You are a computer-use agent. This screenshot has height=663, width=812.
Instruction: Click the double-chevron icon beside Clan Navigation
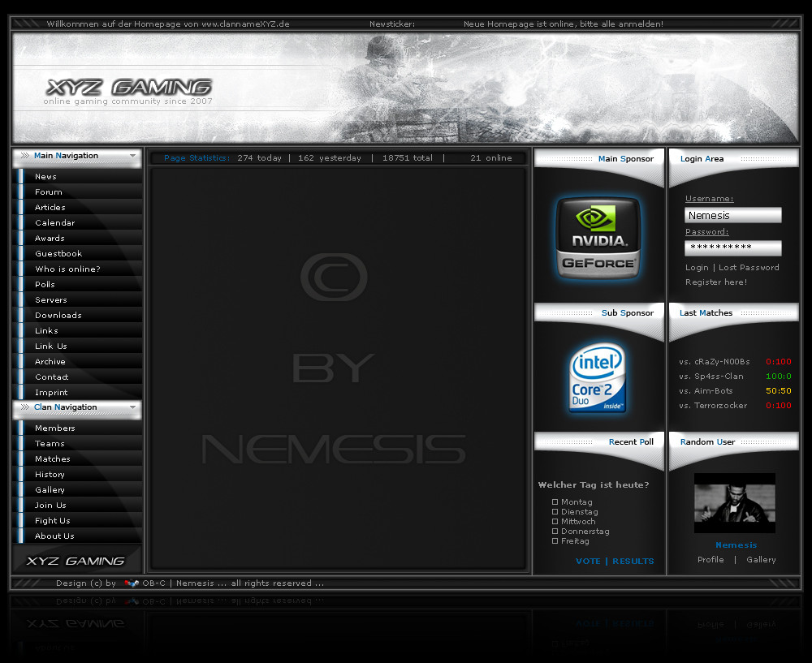[25, 407]
